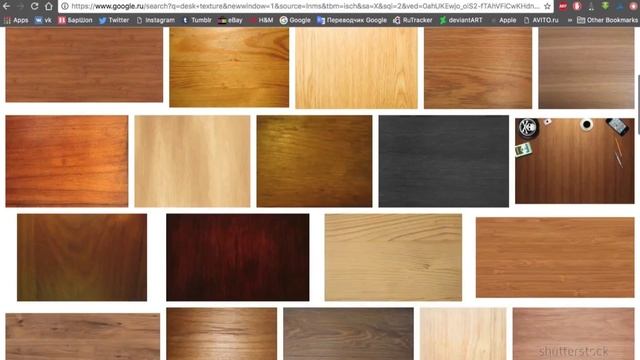640x360 pixels.
Task: Go back with the browser back arrow
Action: [x=7, y=6]
